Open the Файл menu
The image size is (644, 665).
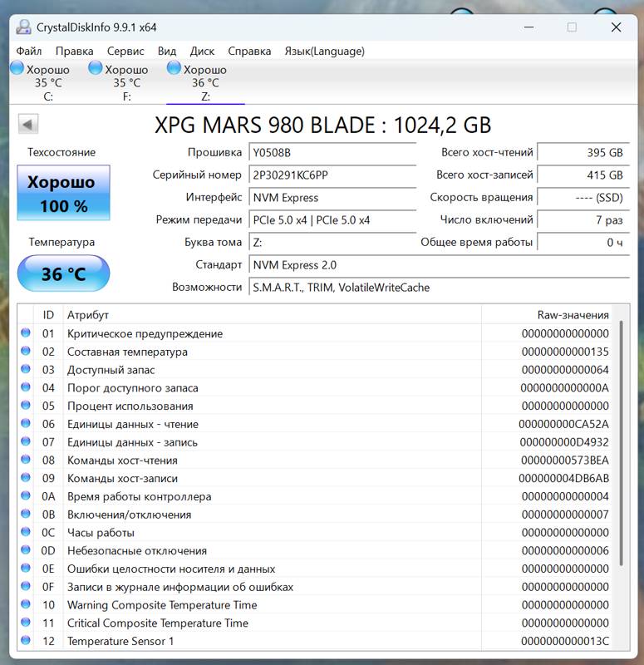click(29, 52)
